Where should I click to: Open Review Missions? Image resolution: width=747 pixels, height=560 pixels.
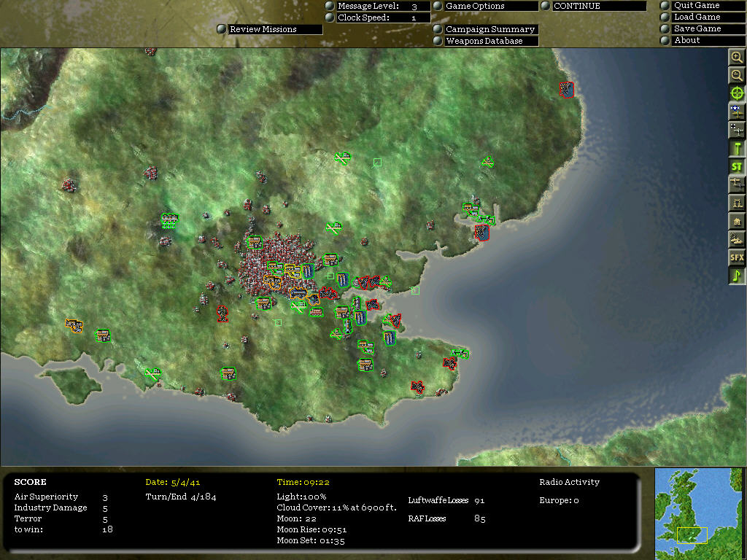point(275,29)
